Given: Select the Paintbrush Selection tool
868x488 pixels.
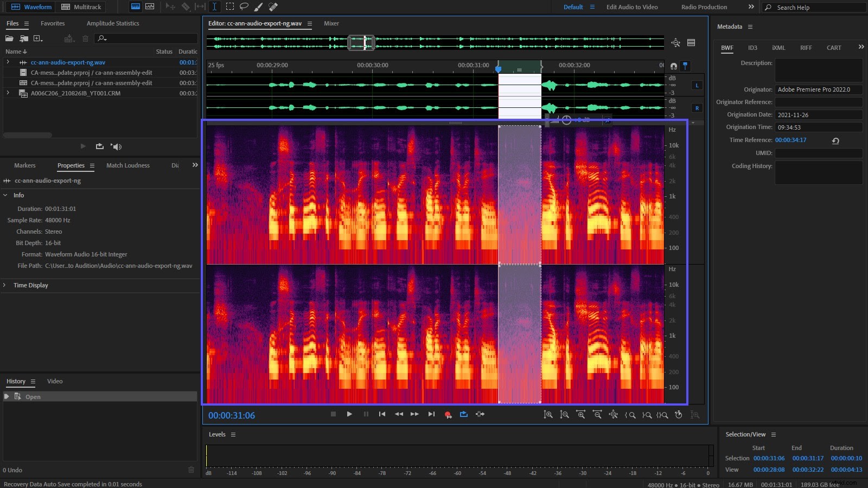Looking at the screenshot, I should (x=258, y=7).
